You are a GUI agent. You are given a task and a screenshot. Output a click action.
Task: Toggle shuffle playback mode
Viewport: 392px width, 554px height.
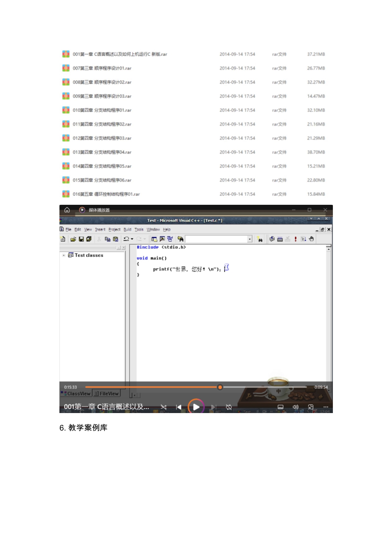click(163, 407)
